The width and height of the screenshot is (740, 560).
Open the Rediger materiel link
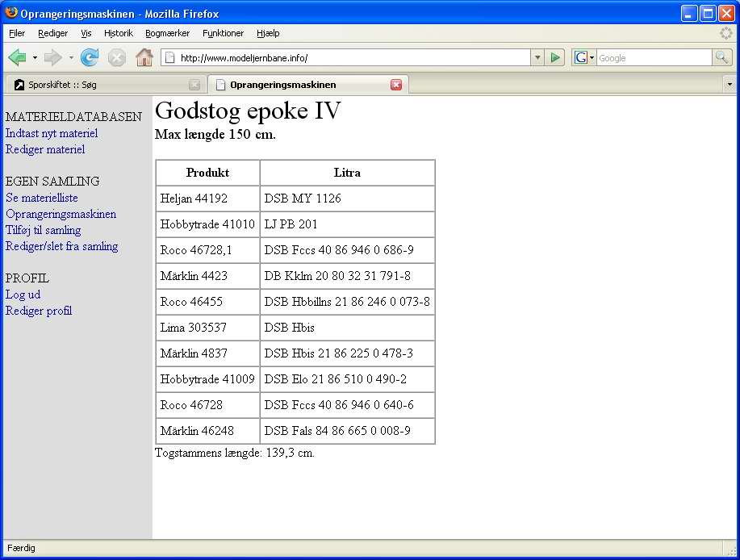click(x=45, y=149)
